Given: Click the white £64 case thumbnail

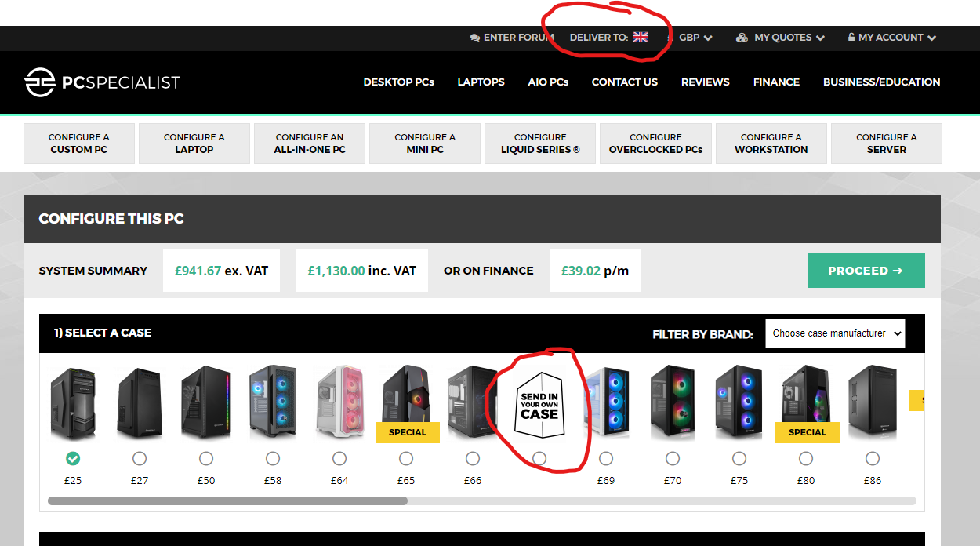Looking at the screenshot, I should 339,403.
